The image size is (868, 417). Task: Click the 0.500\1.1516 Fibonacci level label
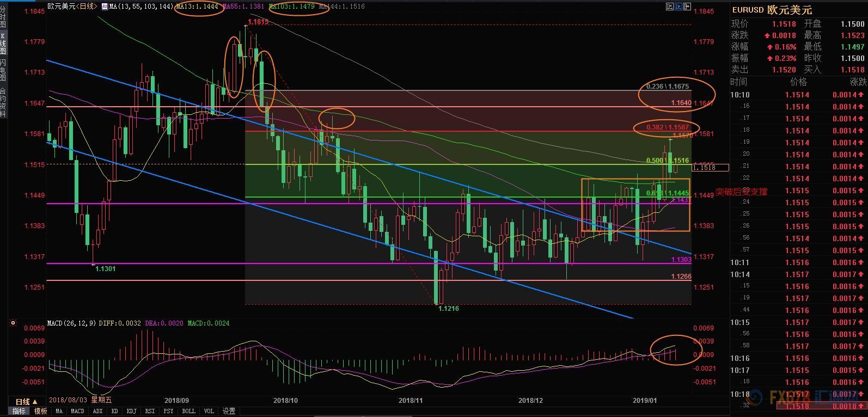[668, 161]
